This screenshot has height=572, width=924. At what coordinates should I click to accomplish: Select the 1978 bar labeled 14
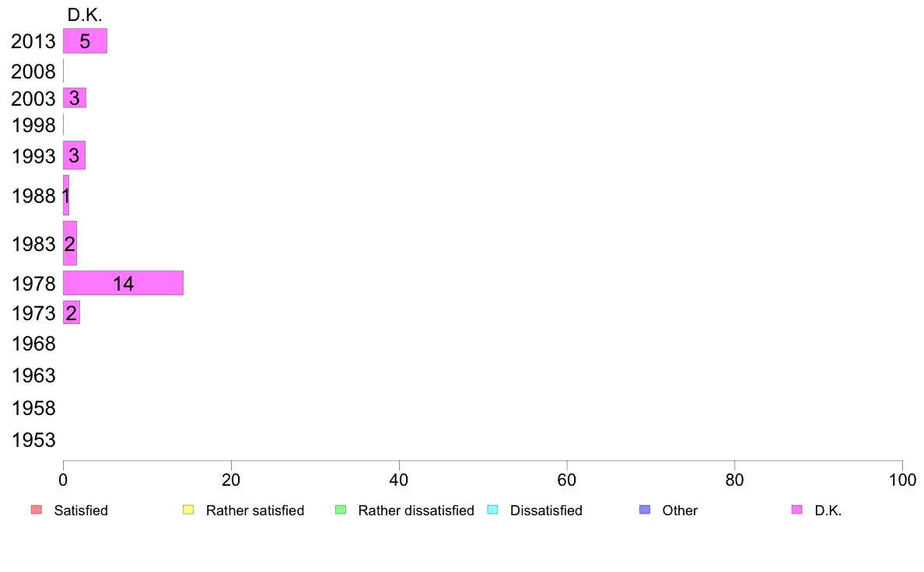coord(123,283)
